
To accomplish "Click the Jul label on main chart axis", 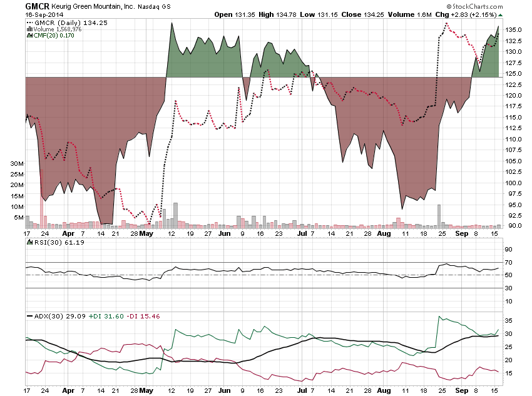I will point(302,233).
